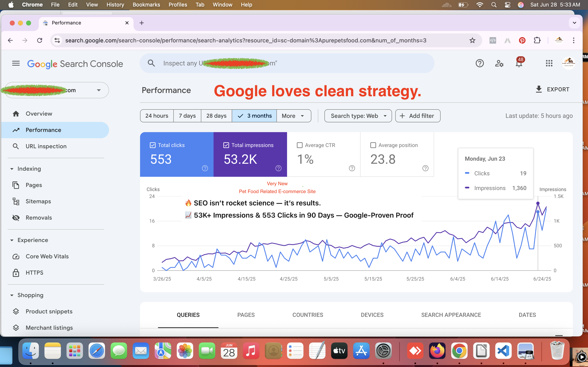The image size is (588, 367).
Task: Click the help question mark icon
Action: 480,64
